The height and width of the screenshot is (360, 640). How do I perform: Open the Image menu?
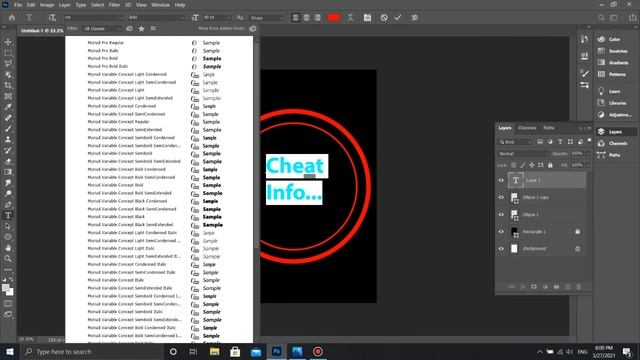coord(47,5)
